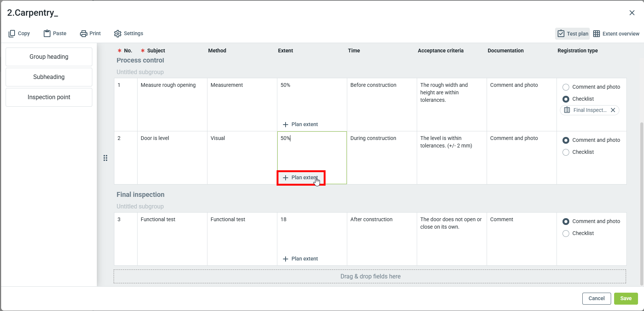Cancel the test plan edits

click(596, 299)
